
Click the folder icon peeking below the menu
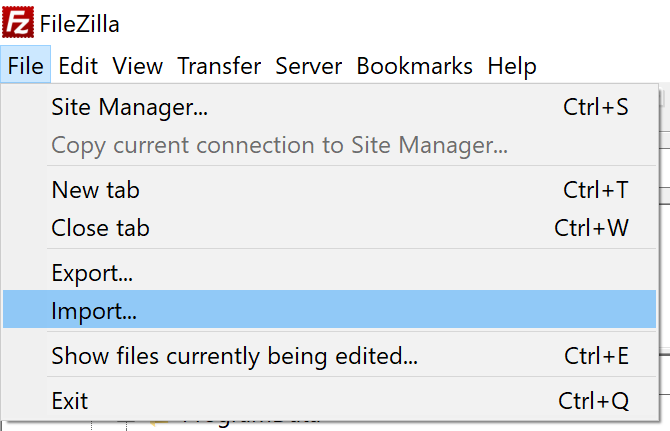159,424
